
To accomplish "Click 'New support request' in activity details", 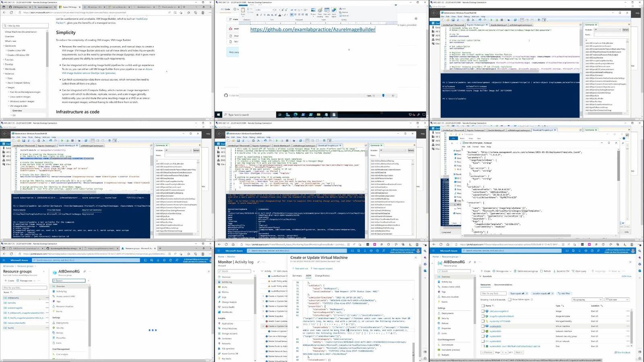I will point(322,269).
